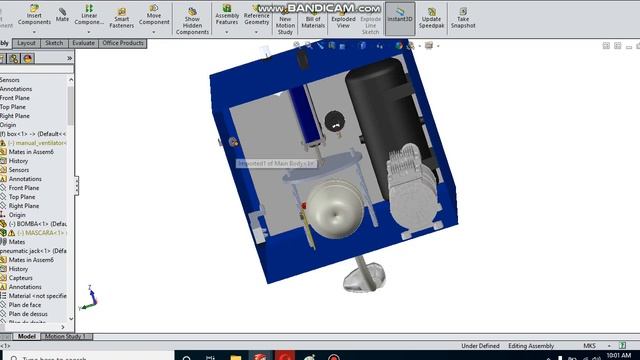Click the feature tree vertical scrollbar
Image resolution: width=640 pixels, height=360 pixels.
click(x=71, y=106)
